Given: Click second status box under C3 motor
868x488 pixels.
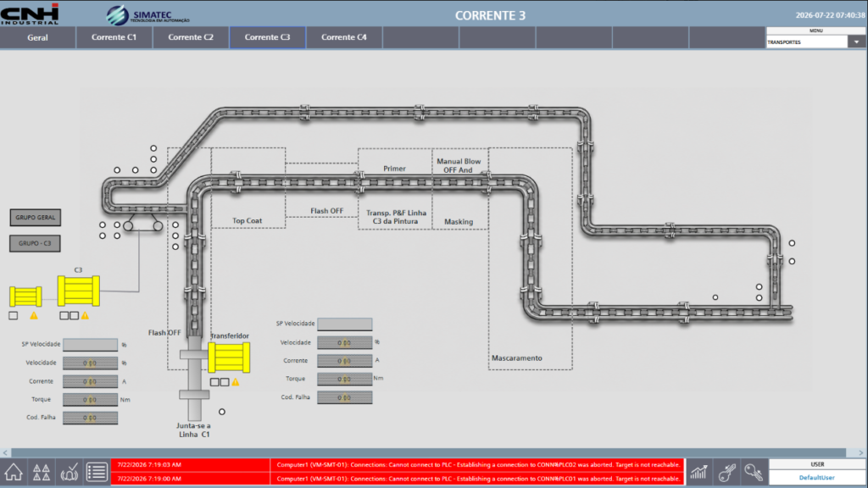Looking at the screenshot, I should pyautogui.click(x=75, y=315).
